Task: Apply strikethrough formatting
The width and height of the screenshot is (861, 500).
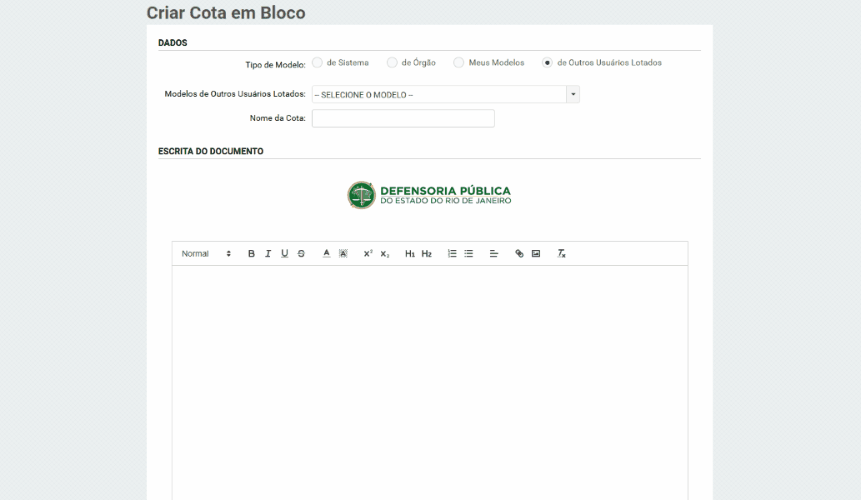Action: pyautogui.click(x=301, y=254)
